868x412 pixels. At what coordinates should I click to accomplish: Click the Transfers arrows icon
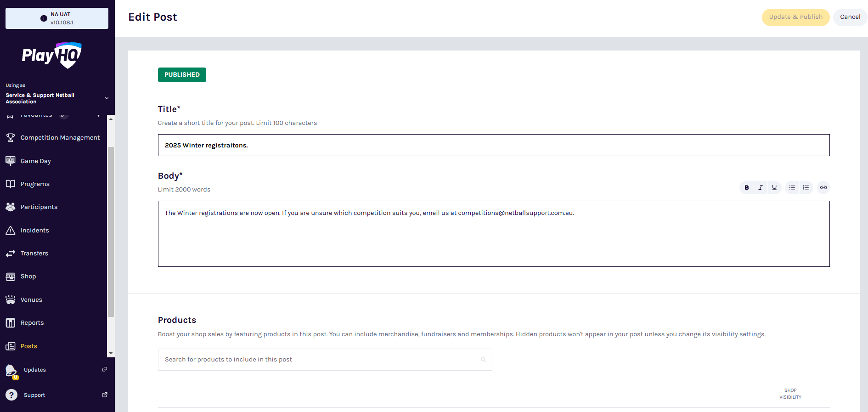tap(11, 253)
